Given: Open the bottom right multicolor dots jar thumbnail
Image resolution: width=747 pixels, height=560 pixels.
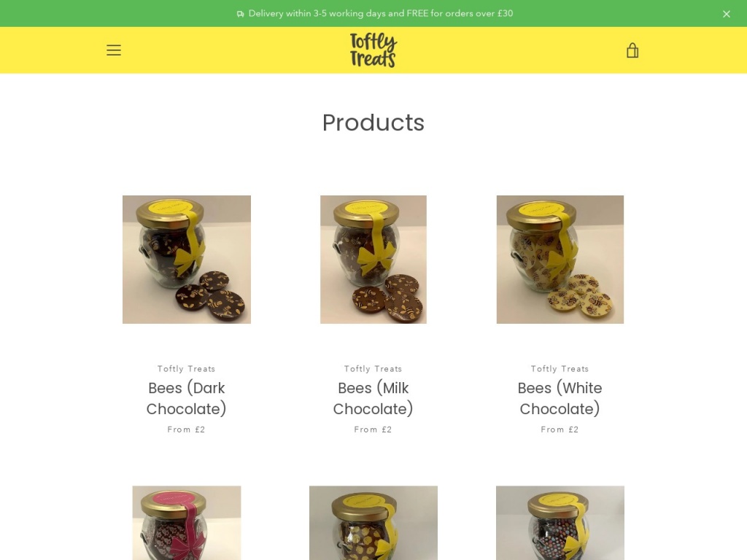Looking at the screenshot, I should click(560, 523).
